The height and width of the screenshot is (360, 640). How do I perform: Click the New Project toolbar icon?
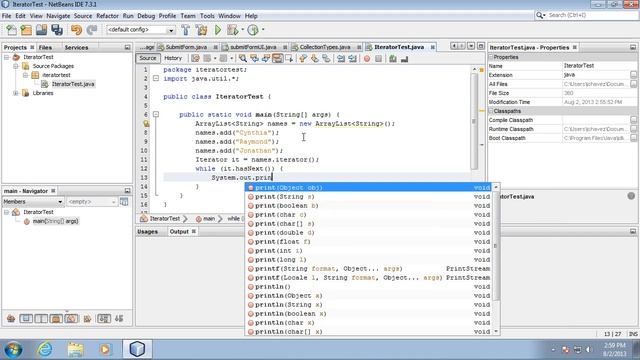pos(26,30)
